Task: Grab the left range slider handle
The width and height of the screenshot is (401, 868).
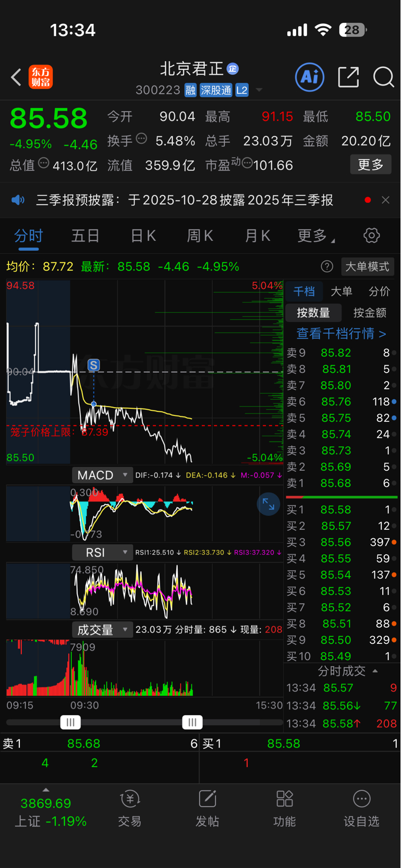Action: point(70,723)
